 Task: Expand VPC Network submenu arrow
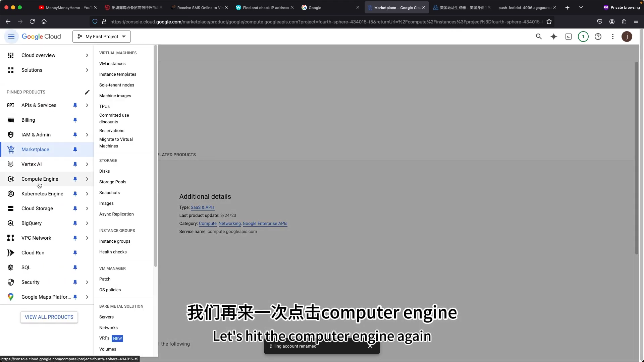[x=87, y=238]
